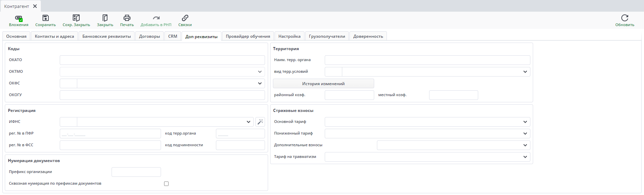Open the Тариф на травматизм dropdown
644x195 pixels.
point(525,157)
